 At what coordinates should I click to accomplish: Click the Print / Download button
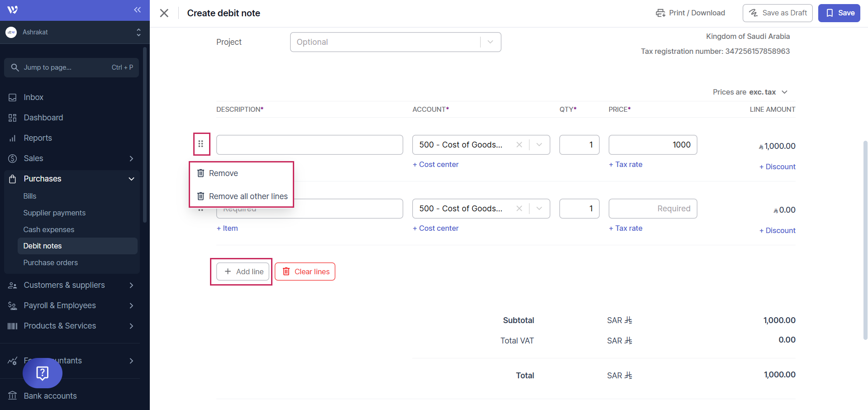pyautogui.click(x=690, y=13)
